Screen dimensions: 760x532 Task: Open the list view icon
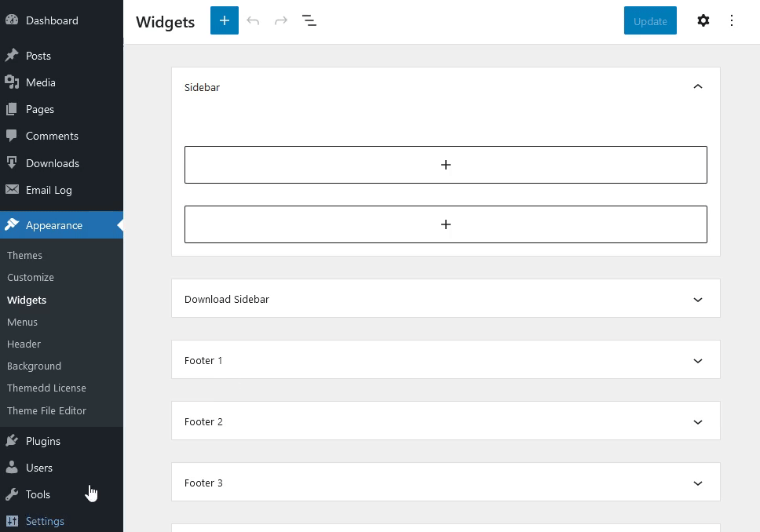[309, 20]
